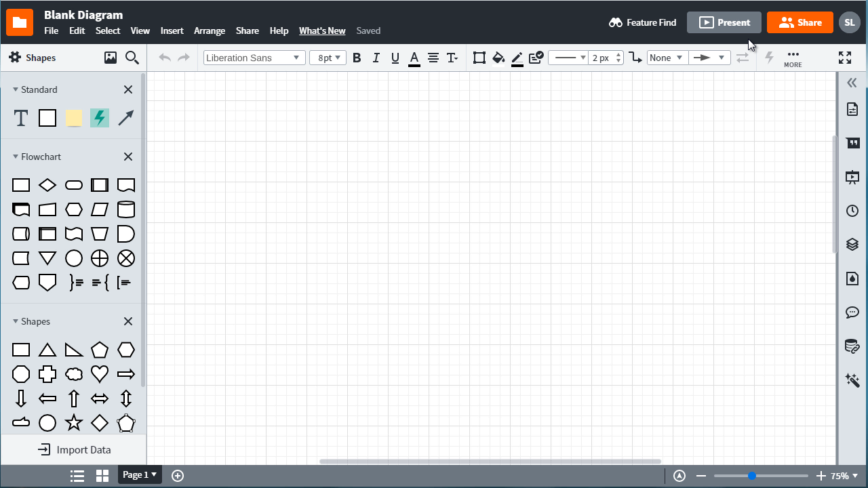This screenshot has height=488, width=868.
Task: Click the Share button
Action: point(800,22)
